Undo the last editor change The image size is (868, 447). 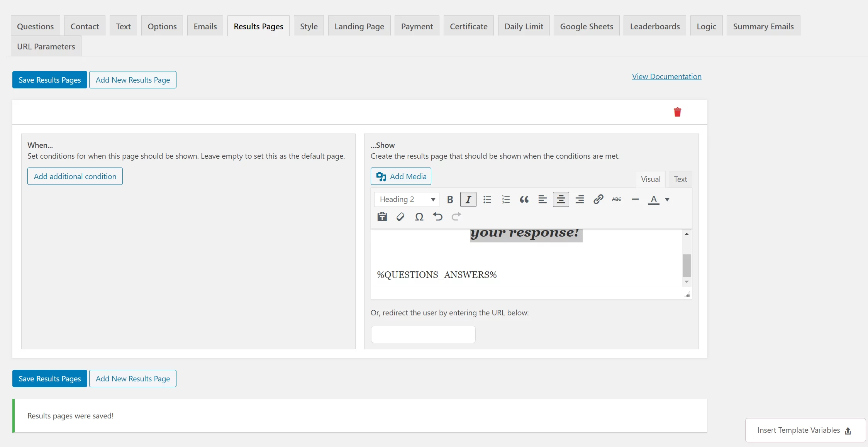click(437, 217)
